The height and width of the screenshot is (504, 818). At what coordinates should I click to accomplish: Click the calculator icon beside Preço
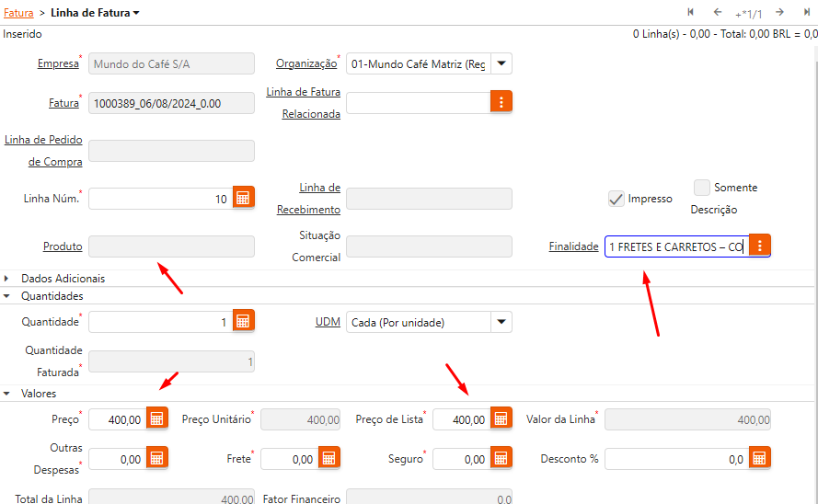click(156, 418)
